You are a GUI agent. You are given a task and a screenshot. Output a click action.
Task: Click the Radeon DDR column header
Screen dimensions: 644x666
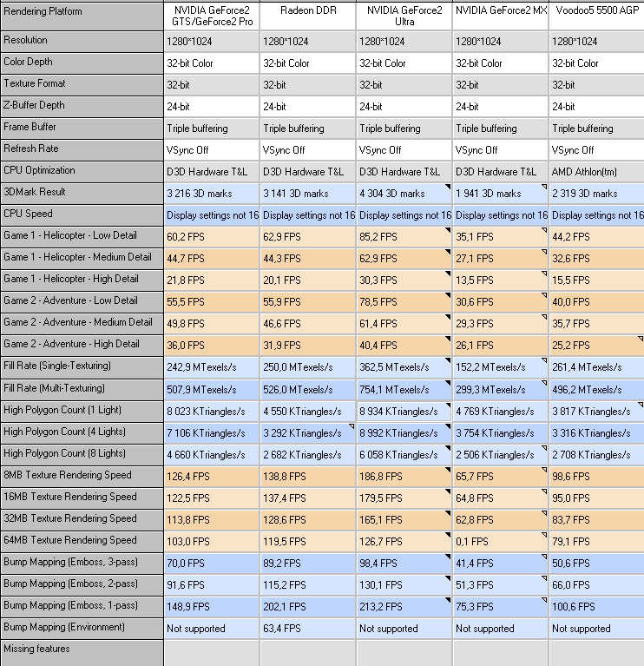(x=307, y=16)
